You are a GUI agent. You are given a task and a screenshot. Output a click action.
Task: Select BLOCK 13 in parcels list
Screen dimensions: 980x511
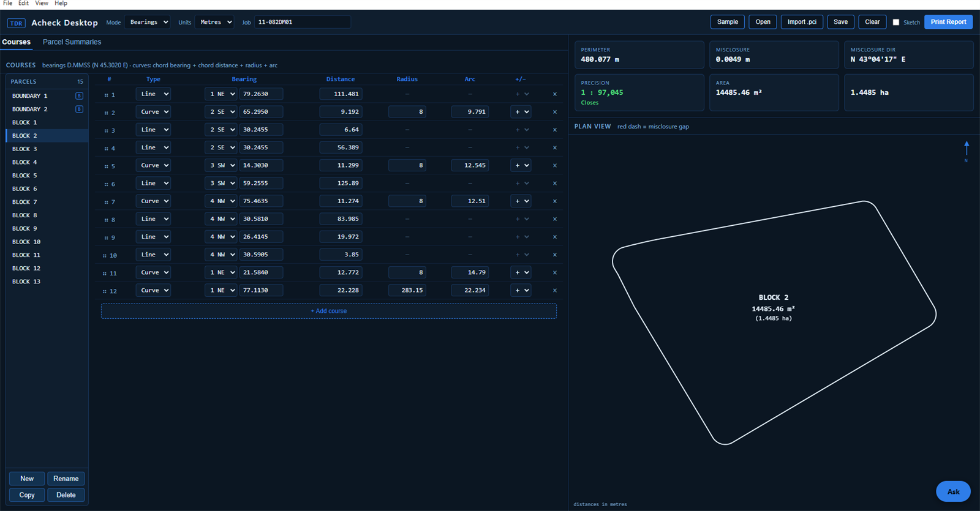47,282
